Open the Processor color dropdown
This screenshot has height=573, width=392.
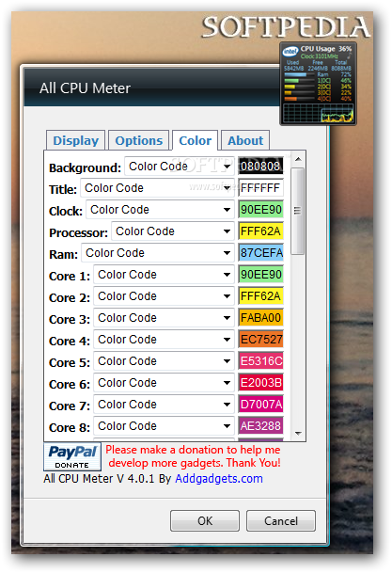(x=173, y=231)
